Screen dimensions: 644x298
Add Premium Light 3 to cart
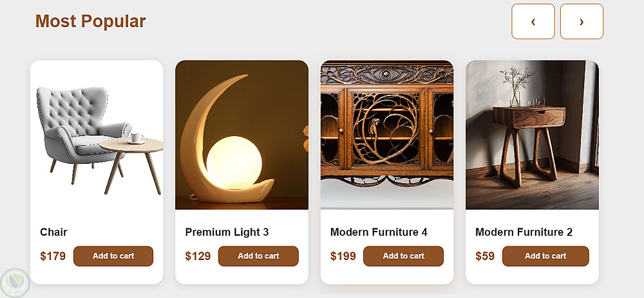click(x=258, y=256)
